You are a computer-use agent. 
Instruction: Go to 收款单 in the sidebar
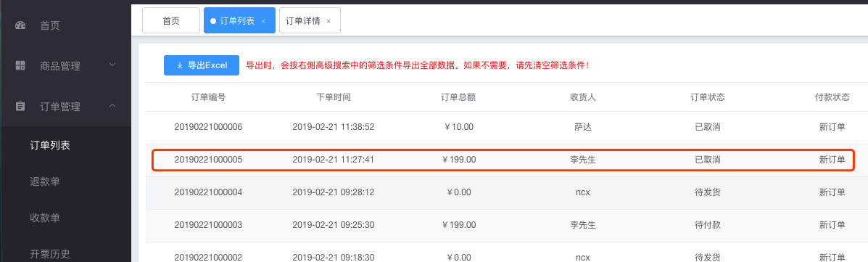pos(45,218)
